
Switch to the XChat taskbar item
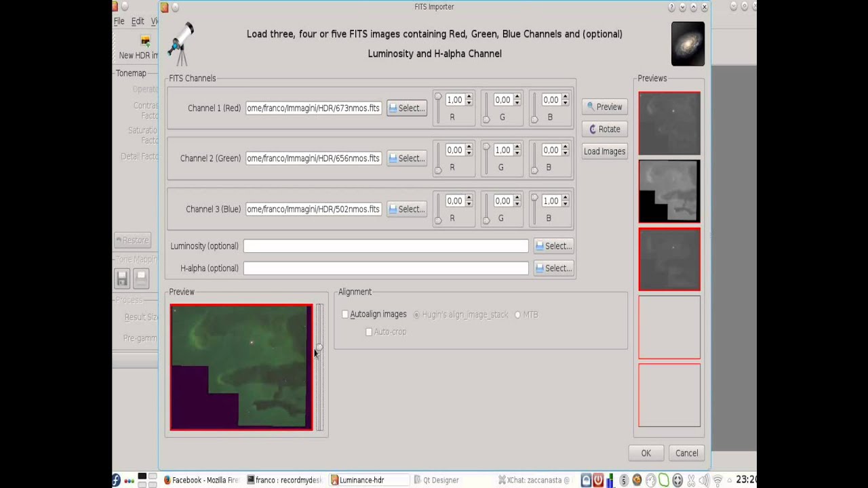pyautogui.click(x=535, y=480)
